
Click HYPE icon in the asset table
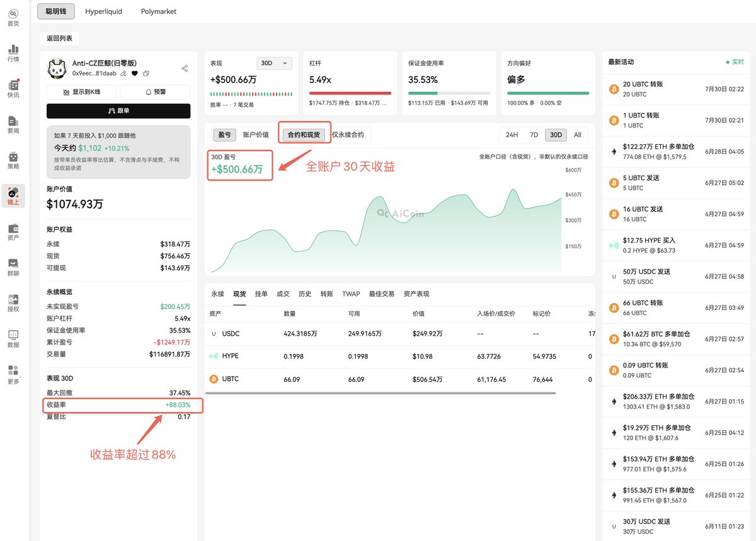point(214,356)
